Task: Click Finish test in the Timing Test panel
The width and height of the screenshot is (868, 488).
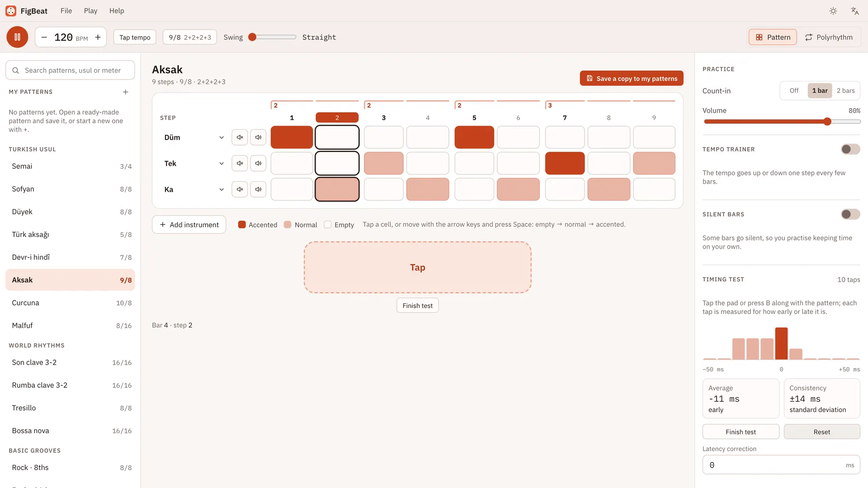Action: pos(741,432)
